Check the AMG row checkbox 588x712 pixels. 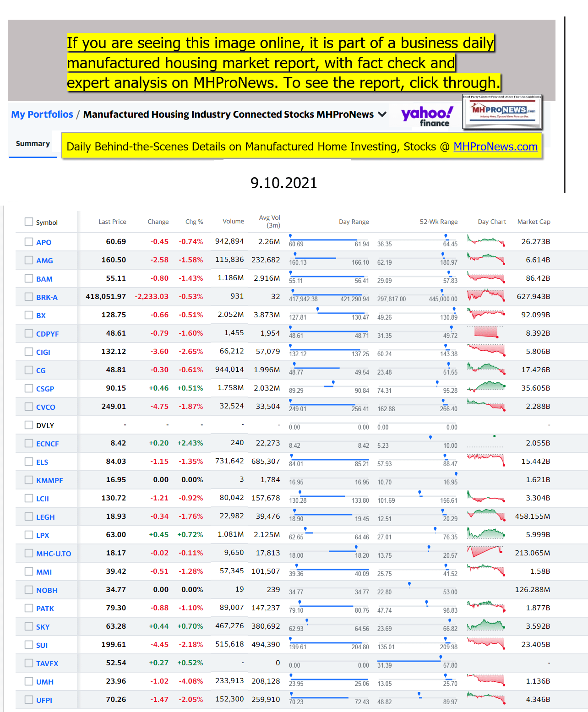29,260
